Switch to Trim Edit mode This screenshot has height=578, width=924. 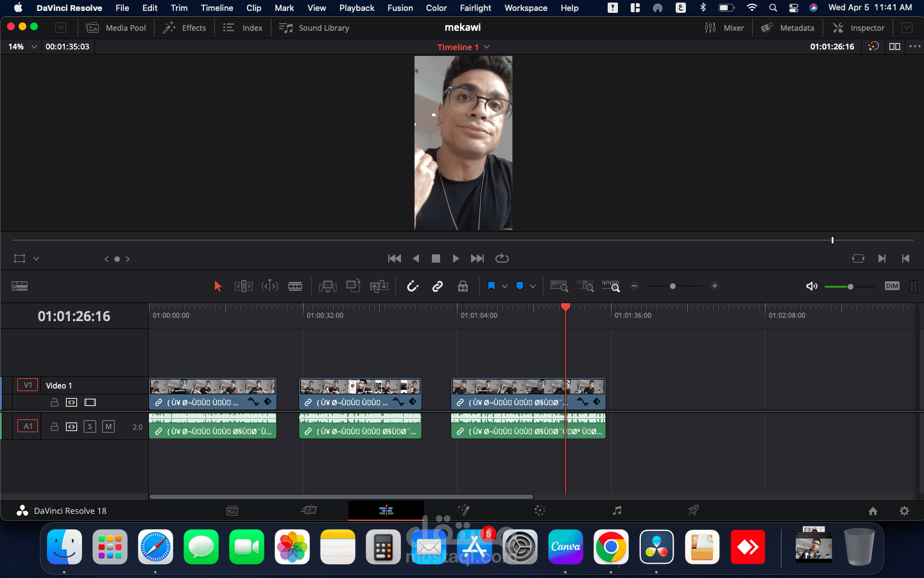[243, 286]
